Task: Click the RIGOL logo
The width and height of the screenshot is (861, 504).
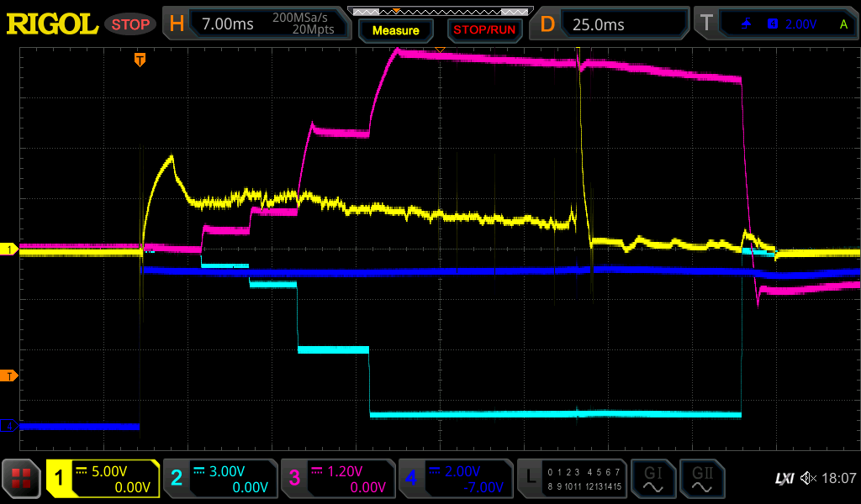Action: pyautogui.click(x=52, y=24)
